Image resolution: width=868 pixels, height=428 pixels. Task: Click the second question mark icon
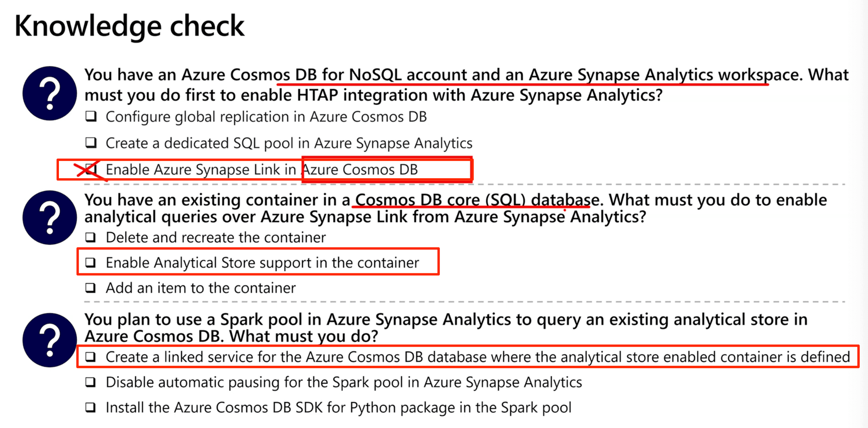point(49,218)
